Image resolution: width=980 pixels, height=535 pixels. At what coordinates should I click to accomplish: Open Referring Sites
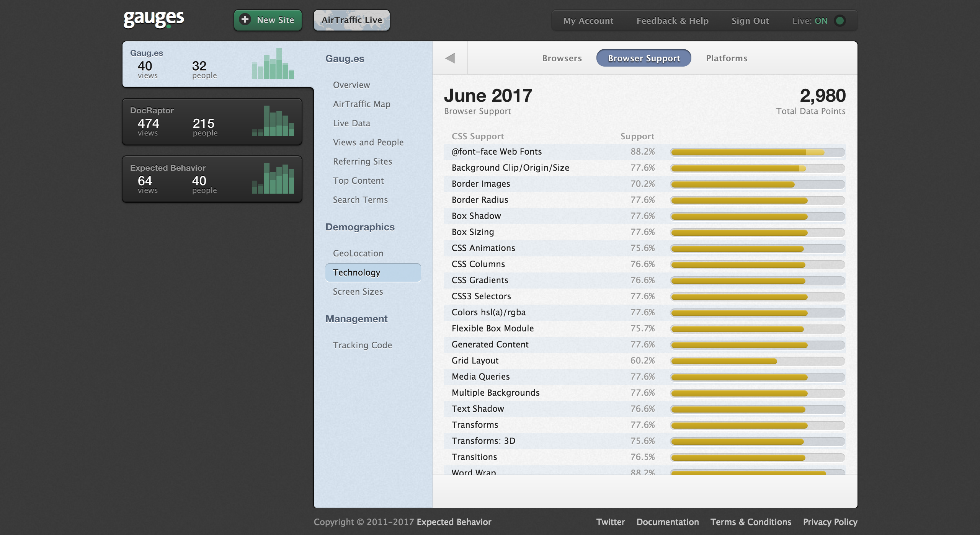click(x=362, y=161)
